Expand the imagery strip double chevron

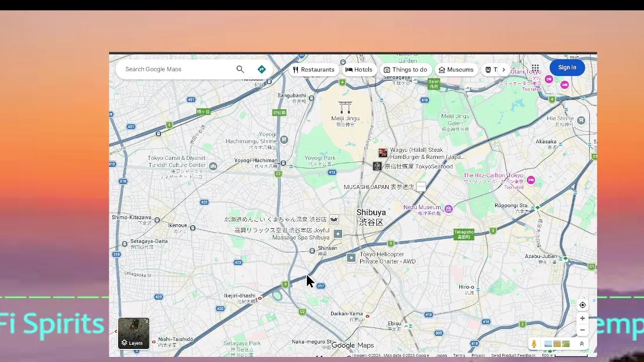point(582,344)
